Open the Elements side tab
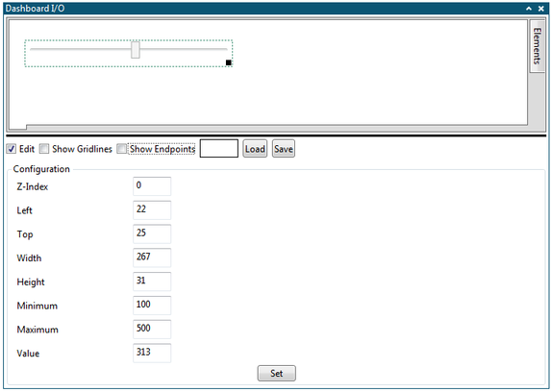This screenshot has height=392, width=551. [537, 46]
